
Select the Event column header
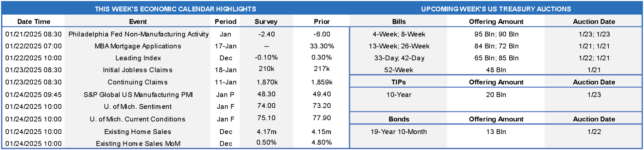click(138, 22)
